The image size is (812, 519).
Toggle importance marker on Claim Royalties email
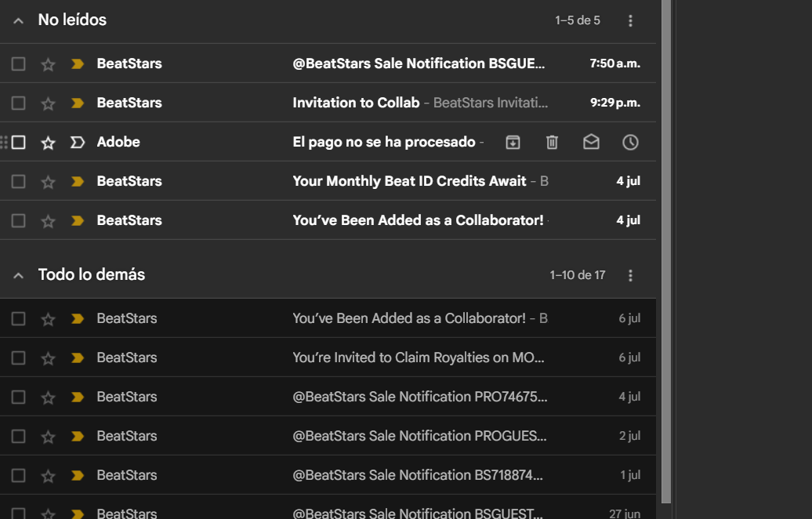pos(77,358)
